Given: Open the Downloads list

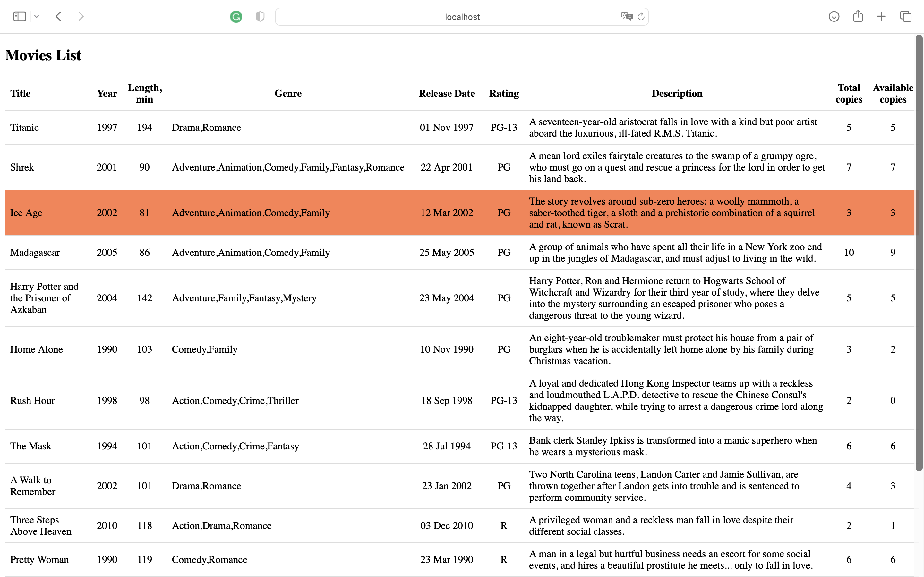Looking at the screenshot, I should [x=834, y=16].
